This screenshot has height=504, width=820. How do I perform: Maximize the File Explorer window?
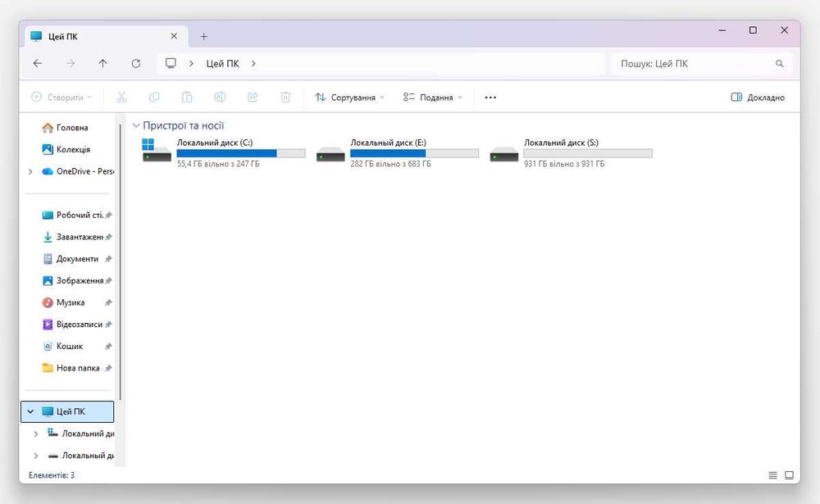[x=753, y=30]
